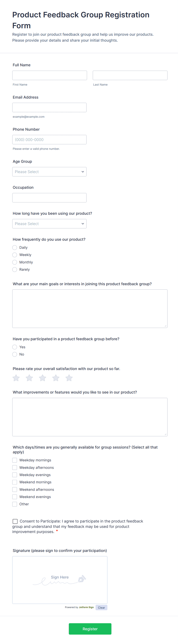
Task: Click the Register button
Action: tap(90, 629)
